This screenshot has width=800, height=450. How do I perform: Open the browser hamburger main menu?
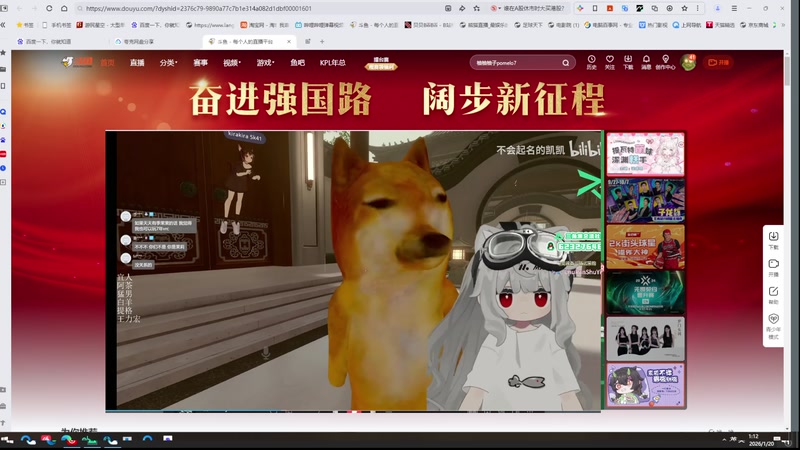734,8
